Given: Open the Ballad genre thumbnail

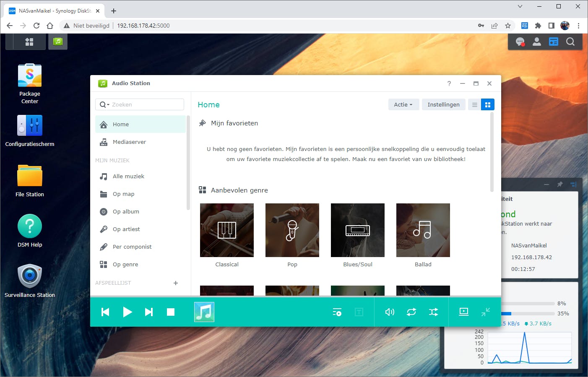Looking at the screenshot, I should (x=423, y=230).
